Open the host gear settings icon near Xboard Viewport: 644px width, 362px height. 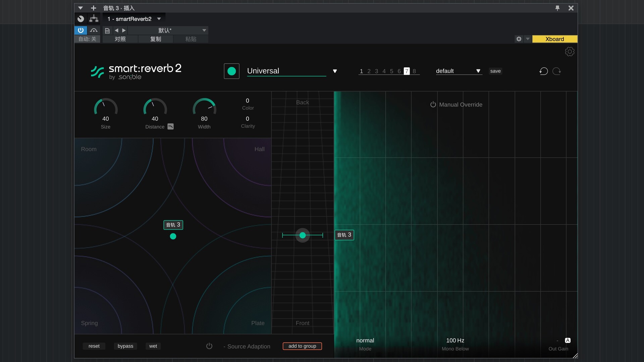519,39
